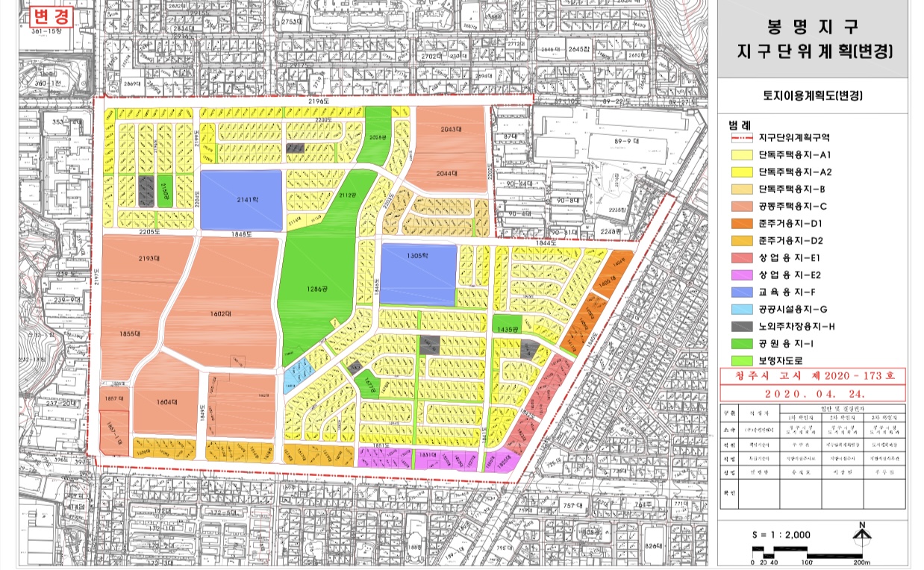
Task: Click the 단독주택용지-A1 legend label
Action: pos(794,155)
